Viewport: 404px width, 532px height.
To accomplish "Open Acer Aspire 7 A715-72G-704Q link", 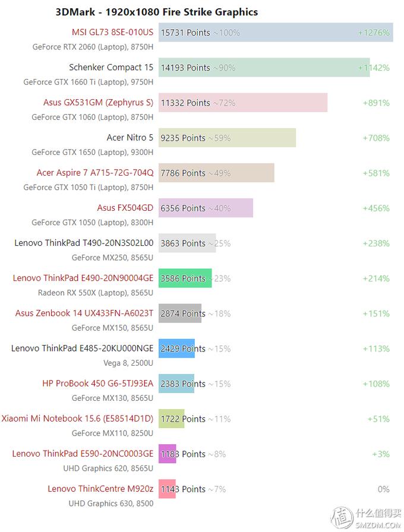I will [95, 173].
